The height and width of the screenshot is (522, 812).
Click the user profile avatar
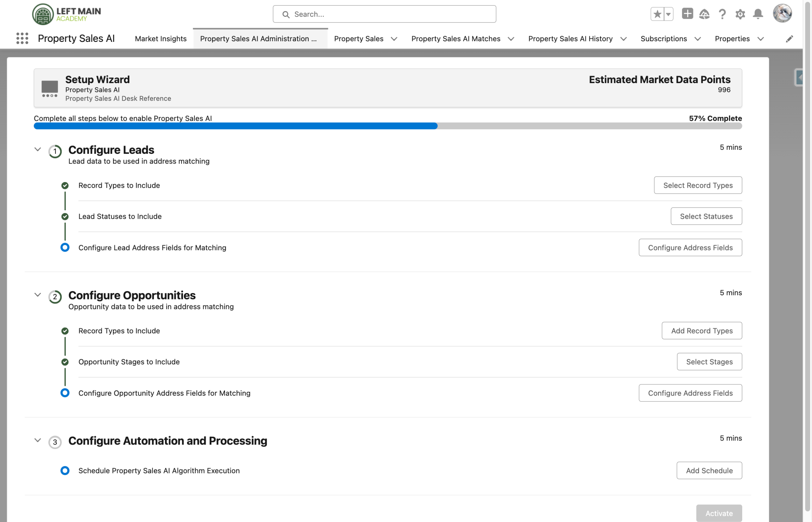coord(782,14)
